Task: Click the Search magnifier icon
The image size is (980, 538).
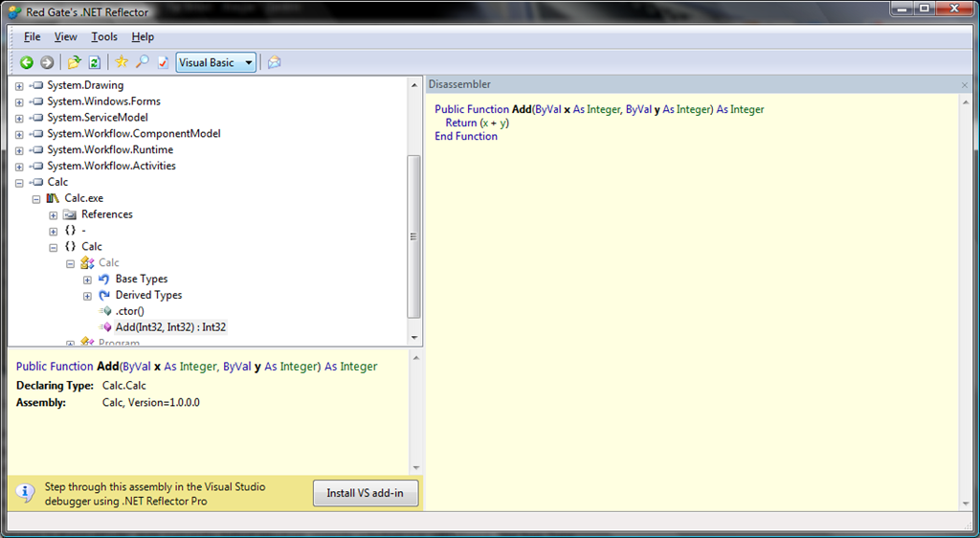Action: (143, 62)
